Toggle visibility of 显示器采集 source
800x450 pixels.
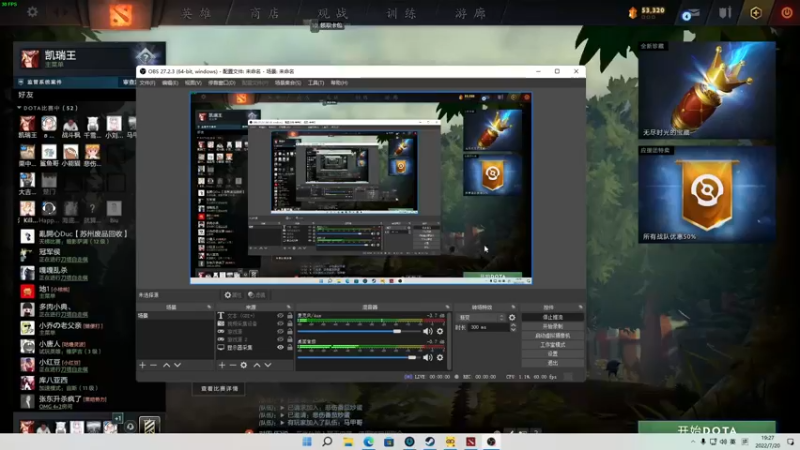280,347
